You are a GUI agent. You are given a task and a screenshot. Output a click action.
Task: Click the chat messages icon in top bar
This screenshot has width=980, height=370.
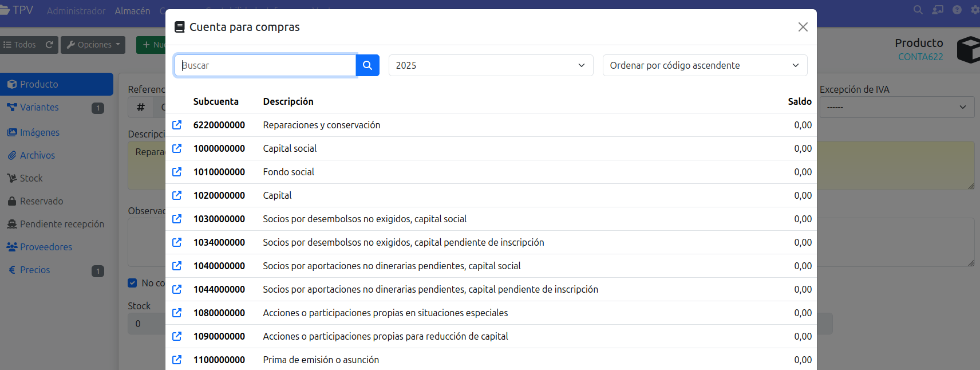coord(938,10)
